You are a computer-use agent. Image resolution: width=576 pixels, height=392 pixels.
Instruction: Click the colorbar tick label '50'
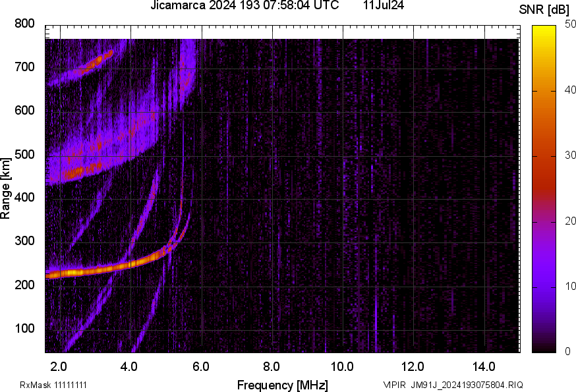coord(570,24)
